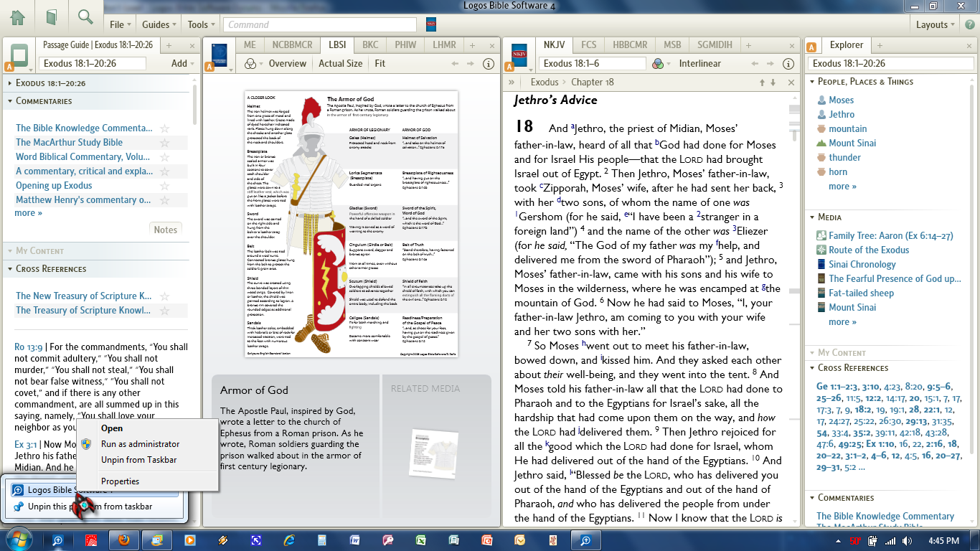Viewport: 980px width, 551px height.
Task: Go forward in NKJV panel history
Action: [x=770, y=64]
